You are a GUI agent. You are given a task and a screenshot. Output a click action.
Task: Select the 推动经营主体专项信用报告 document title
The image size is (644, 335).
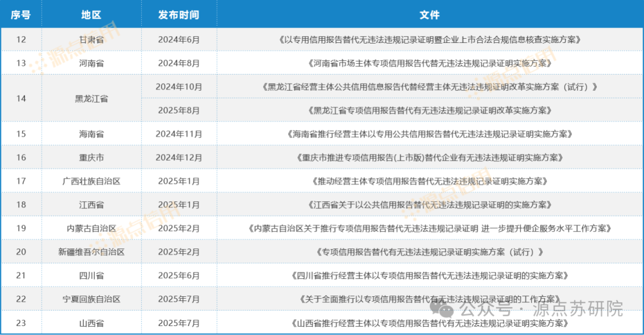429,181
